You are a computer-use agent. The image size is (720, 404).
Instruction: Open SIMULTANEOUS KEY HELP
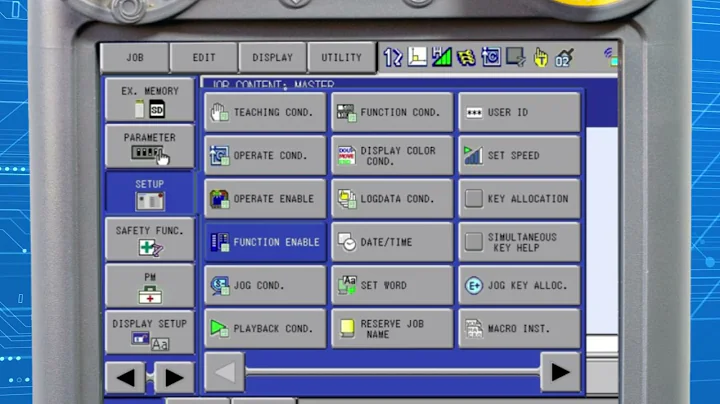pos(519,242)
